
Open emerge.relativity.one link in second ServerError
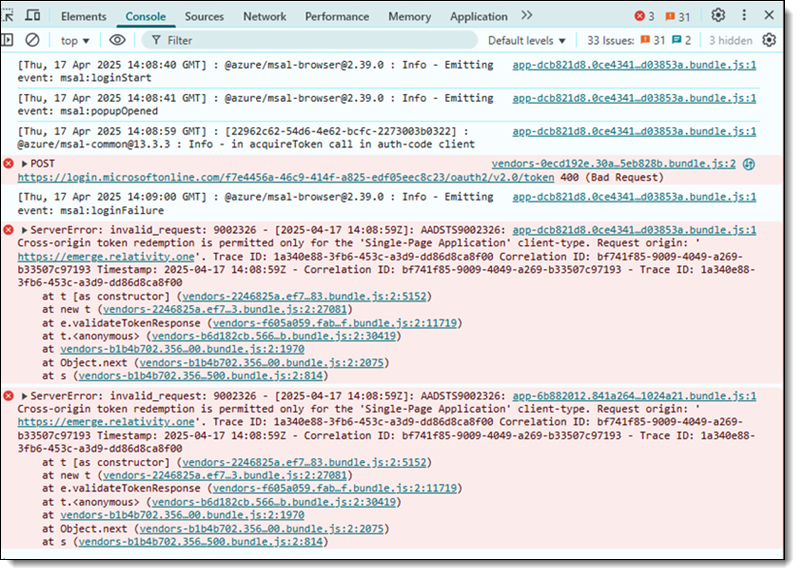(106, 422)
